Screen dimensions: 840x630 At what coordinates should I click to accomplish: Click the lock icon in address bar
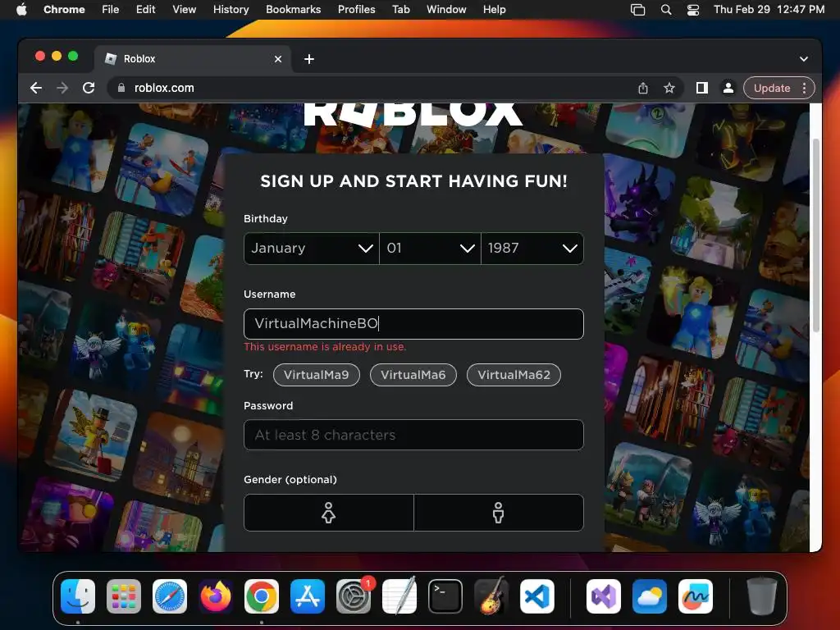tap(121, 88)
